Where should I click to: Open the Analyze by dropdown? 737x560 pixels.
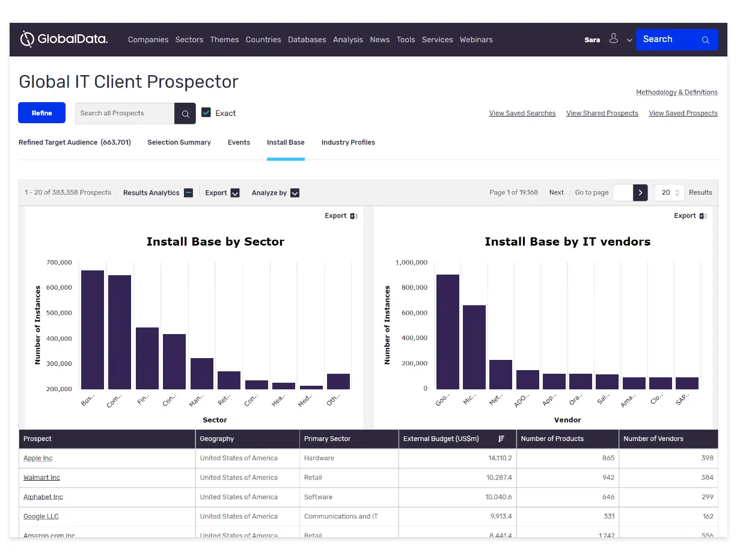pyautogui.click(x=295, y=193)
